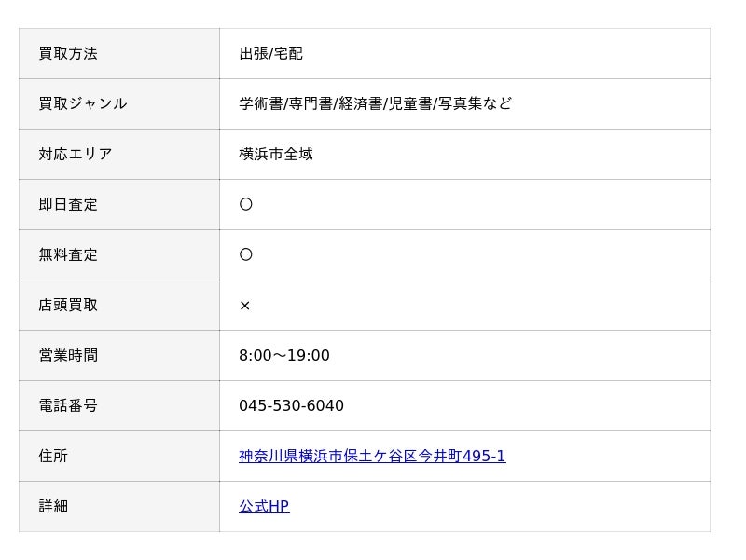The image size is (746, 560).
Task: Click the 電話番号 label cell
Action: (68, 405)
